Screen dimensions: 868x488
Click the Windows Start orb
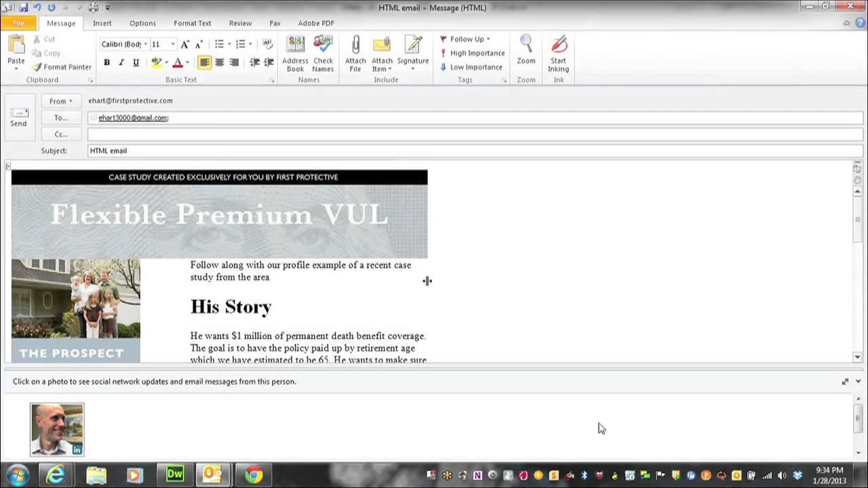pyautogui.click(x=18, y=474)
